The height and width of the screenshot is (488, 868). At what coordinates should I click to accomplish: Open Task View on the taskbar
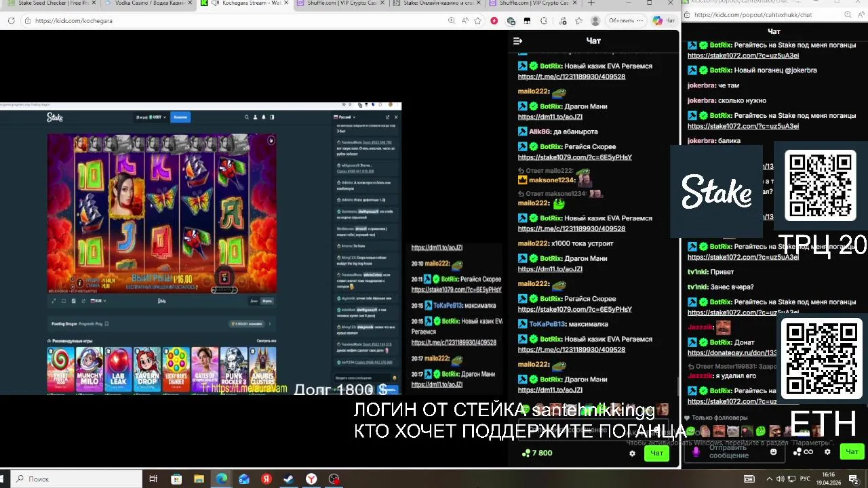pos(153,479)
